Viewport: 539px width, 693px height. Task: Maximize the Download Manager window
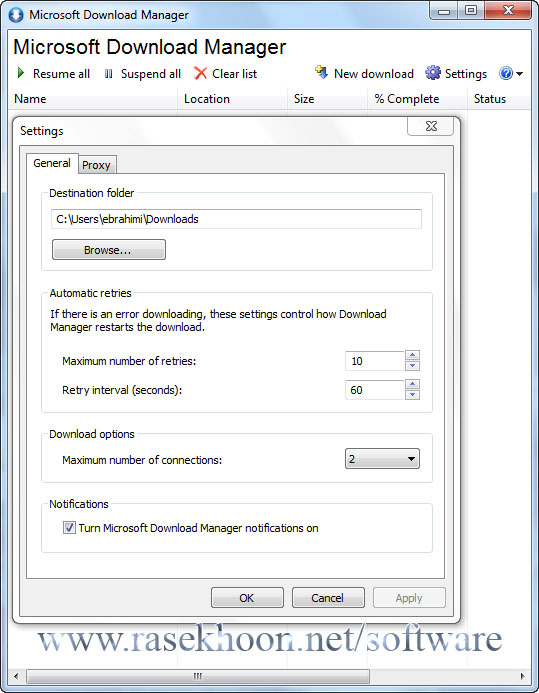point(471,11)
